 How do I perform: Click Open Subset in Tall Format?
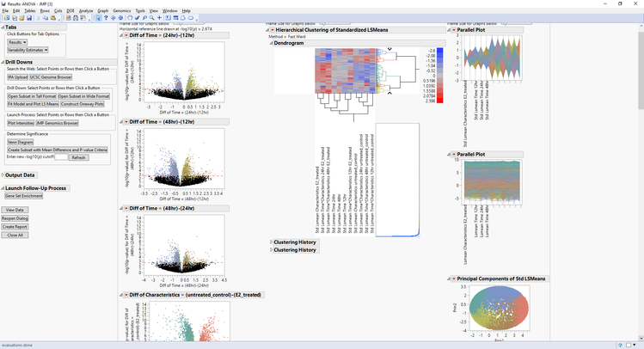(x=32, y=96)
